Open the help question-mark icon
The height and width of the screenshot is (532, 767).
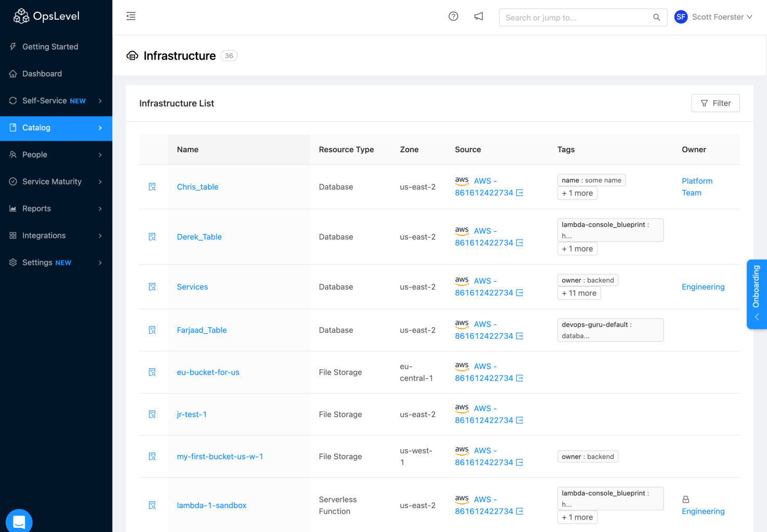454,16
